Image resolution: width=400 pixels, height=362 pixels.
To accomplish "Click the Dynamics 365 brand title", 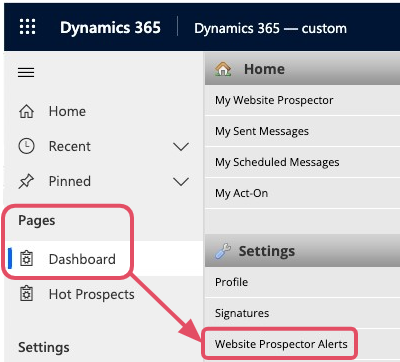I will tap(110, 27).
